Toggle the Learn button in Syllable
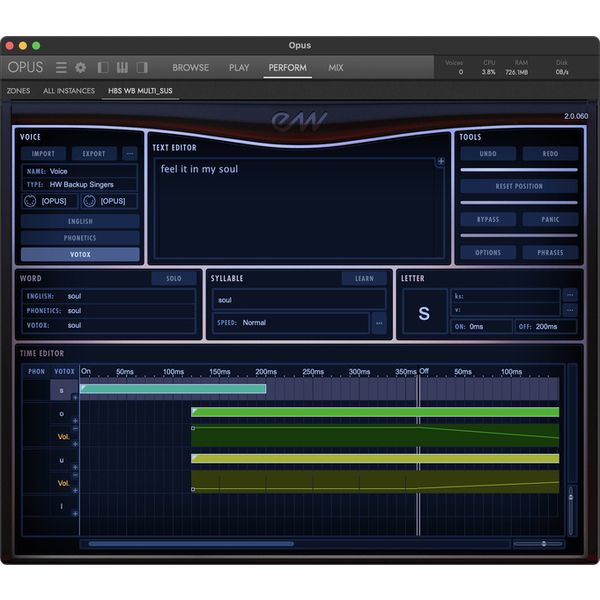Viewport: 600px width, 600px height. (x=364, y=279)
